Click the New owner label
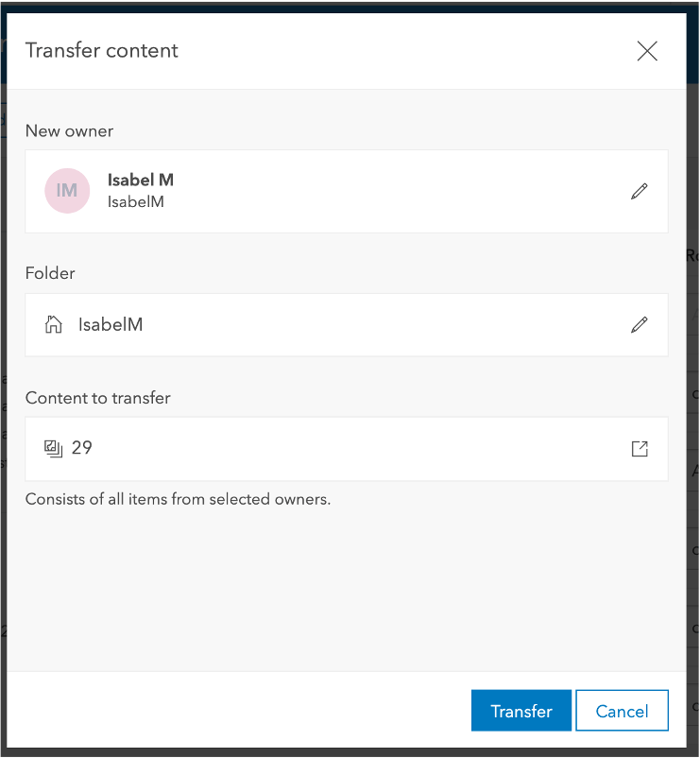 [69, 131]
